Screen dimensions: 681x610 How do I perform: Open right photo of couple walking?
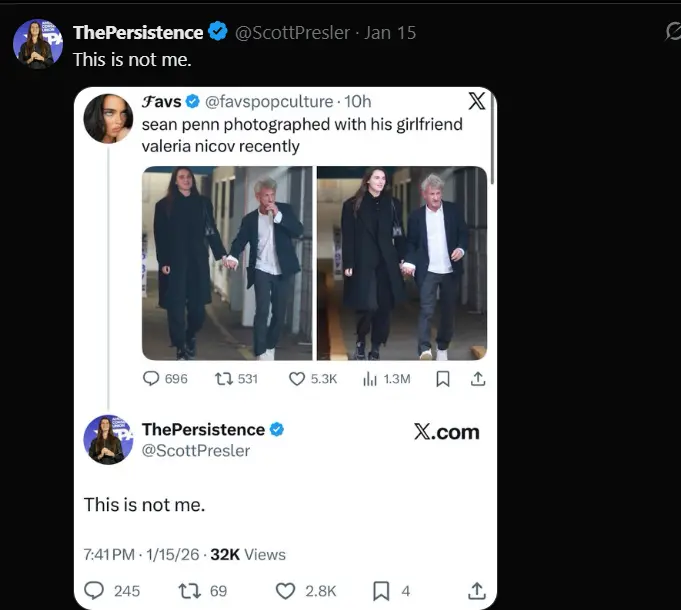402,262
